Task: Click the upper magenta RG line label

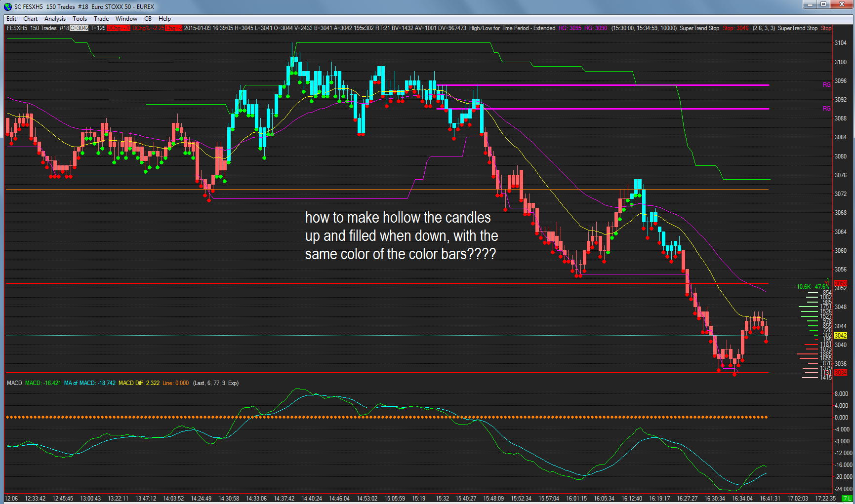Action: tap(827, 85)
